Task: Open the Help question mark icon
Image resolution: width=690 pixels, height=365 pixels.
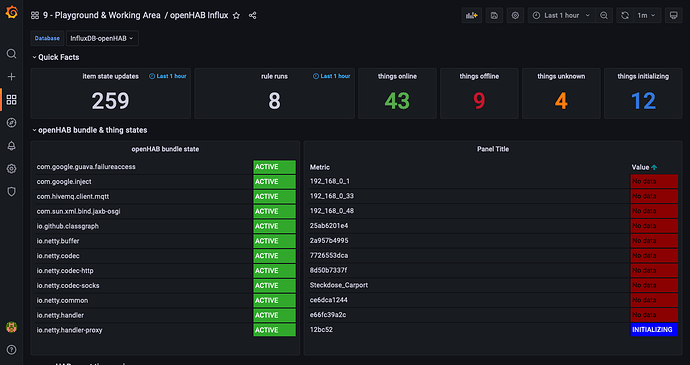Action: pos(11,350)
